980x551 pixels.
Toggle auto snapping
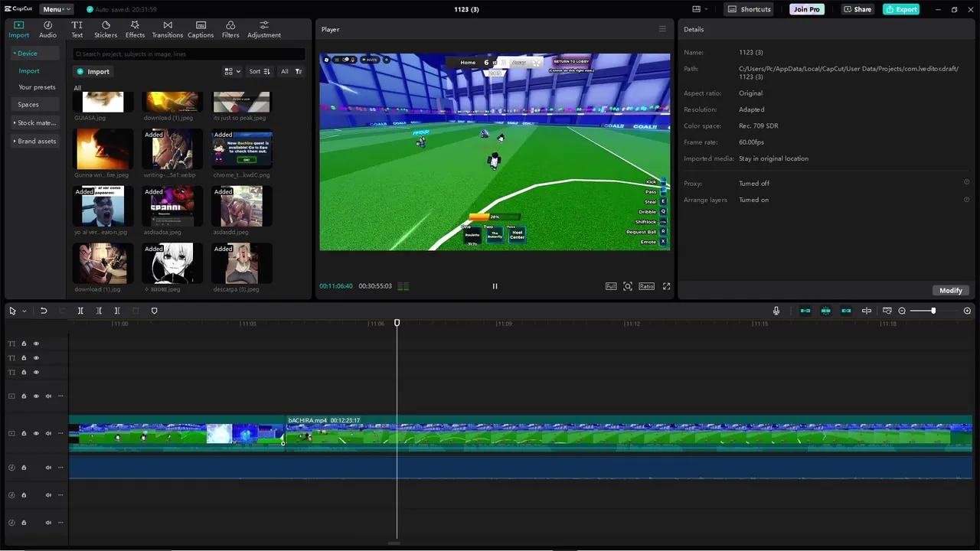(825, 311)
